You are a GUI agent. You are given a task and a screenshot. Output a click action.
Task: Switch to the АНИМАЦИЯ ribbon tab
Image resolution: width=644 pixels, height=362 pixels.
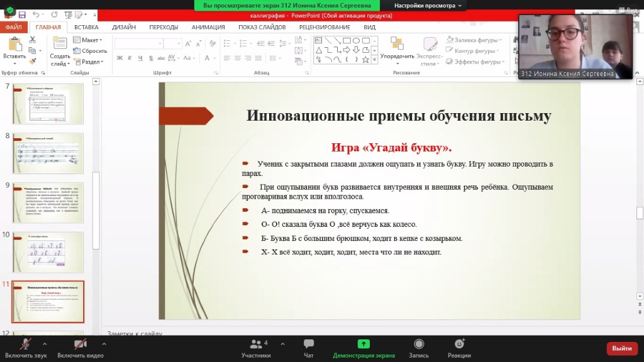point(208,27)
